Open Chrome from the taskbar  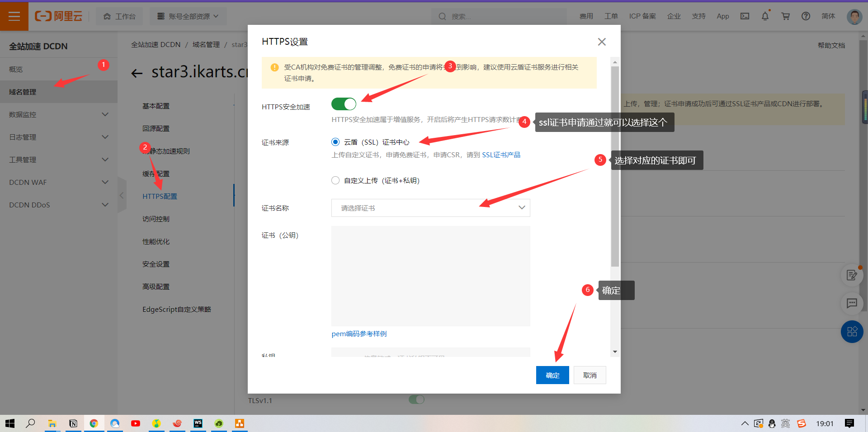94,423
